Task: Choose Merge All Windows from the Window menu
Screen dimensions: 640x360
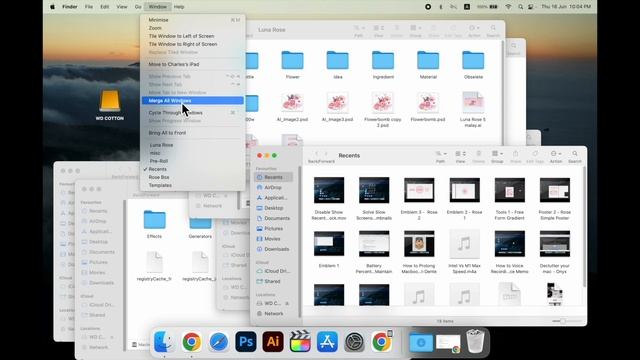Action: coord(193,100)
